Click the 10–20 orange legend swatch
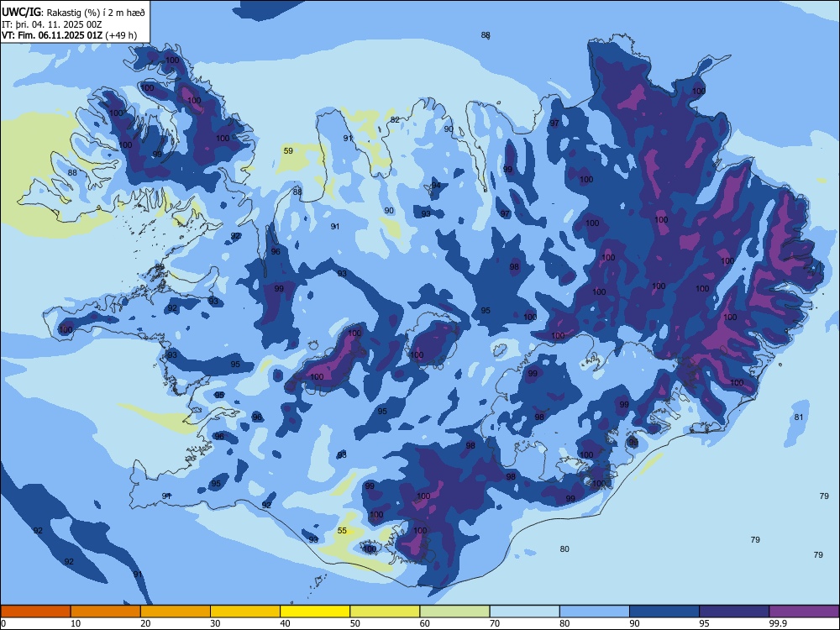The image size is (840, 630). tap(106, 612)
